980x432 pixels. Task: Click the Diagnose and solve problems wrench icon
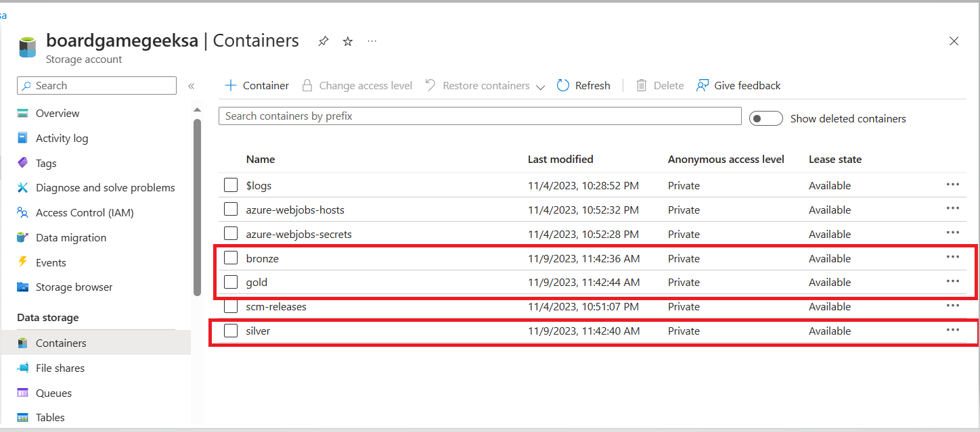point(23,187)
